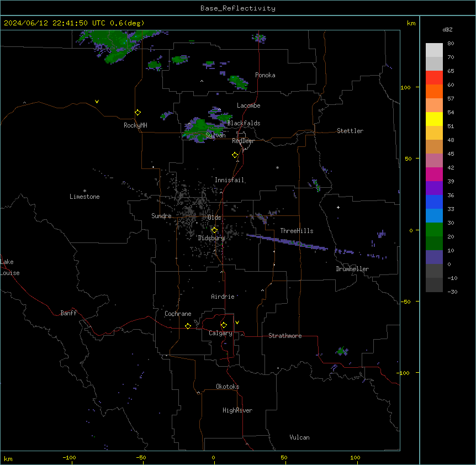Click the -100 tick on the horizontal axis

pos(69,457)
